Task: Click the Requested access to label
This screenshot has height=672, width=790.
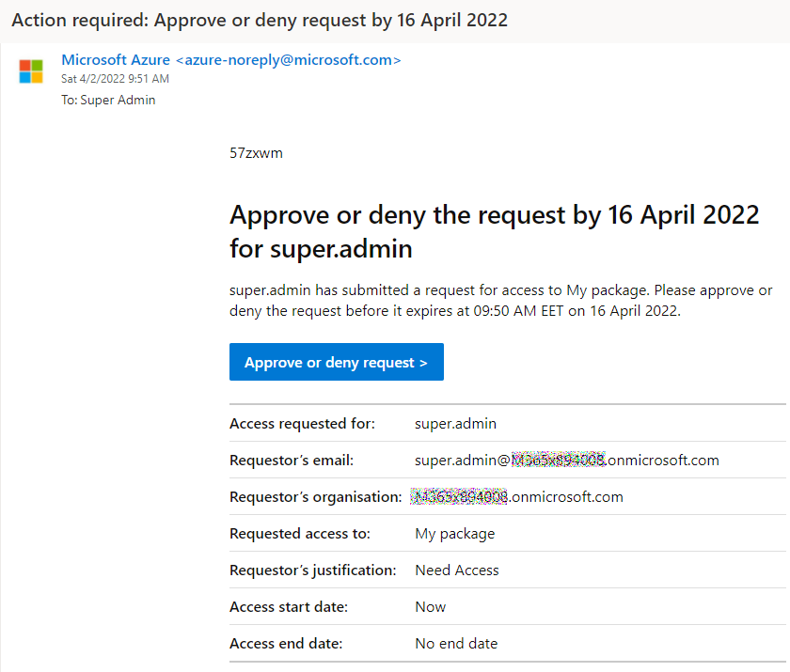Action: click(299, 534)
